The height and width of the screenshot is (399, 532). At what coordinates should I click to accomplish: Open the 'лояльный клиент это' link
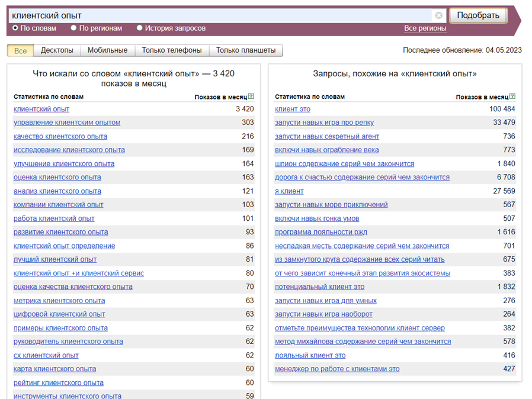(x=310, y=356)
